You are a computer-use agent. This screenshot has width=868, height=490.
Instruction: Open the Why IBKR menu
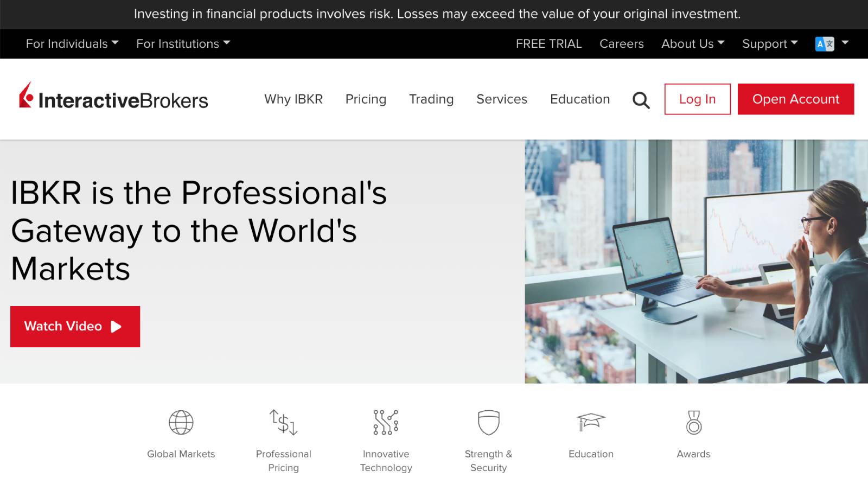(293, 99)
